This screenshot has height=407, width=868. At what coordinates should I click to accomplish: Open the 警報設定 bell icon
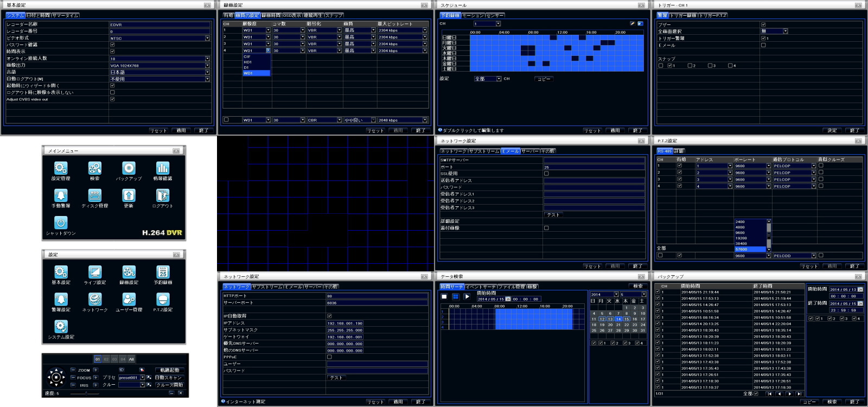coord(61,299)
